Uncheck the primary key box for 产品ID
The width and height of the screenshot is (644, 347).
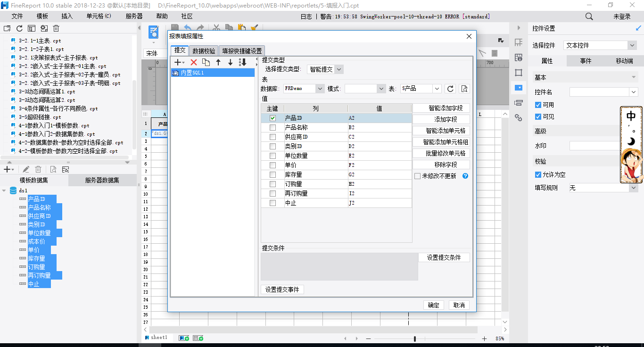(x=272, y=118)
